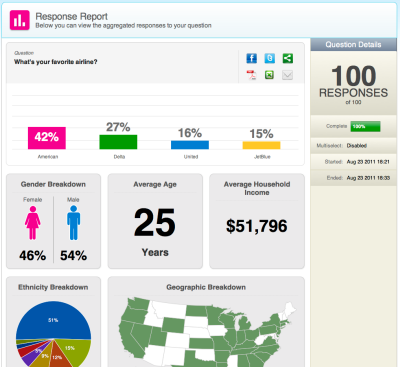400x367 pixels.
Task: Click the green Delta 27% bar
Action: (x=118, y=142)
